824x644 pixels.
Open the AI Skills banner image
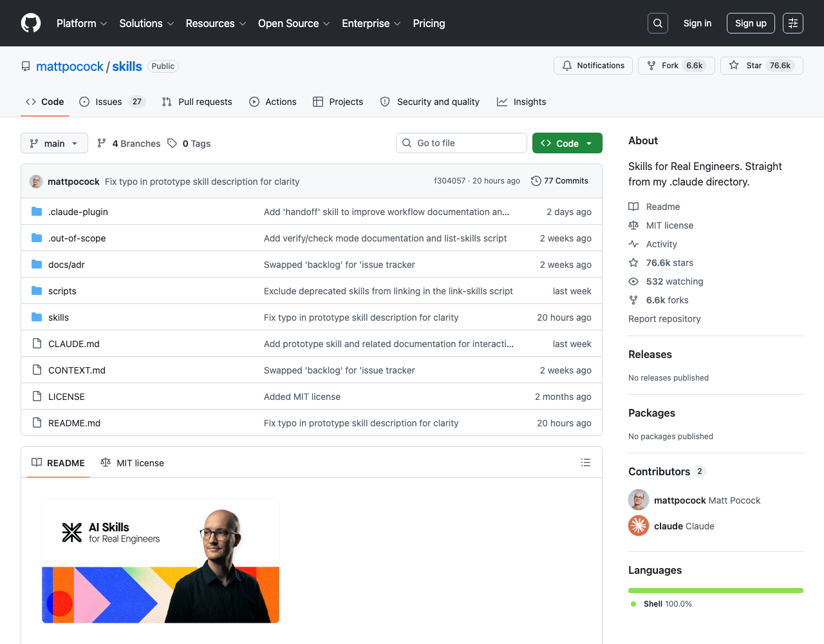(x=161, y=561)
